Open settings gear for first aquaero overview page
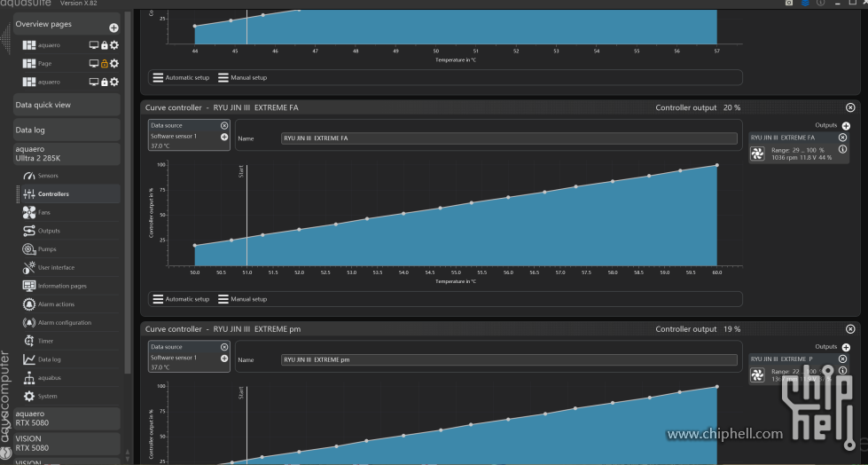The width and height of the screenshot is (868, 465). tap(114, 45)
